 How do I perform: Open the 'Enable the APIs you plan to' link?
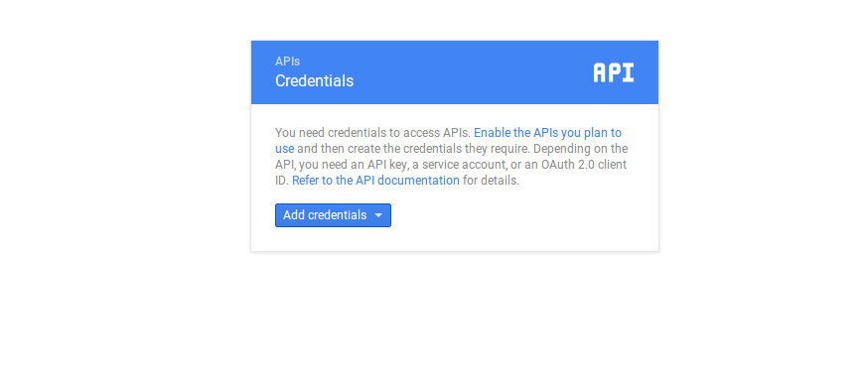click(x=547, y=133)
